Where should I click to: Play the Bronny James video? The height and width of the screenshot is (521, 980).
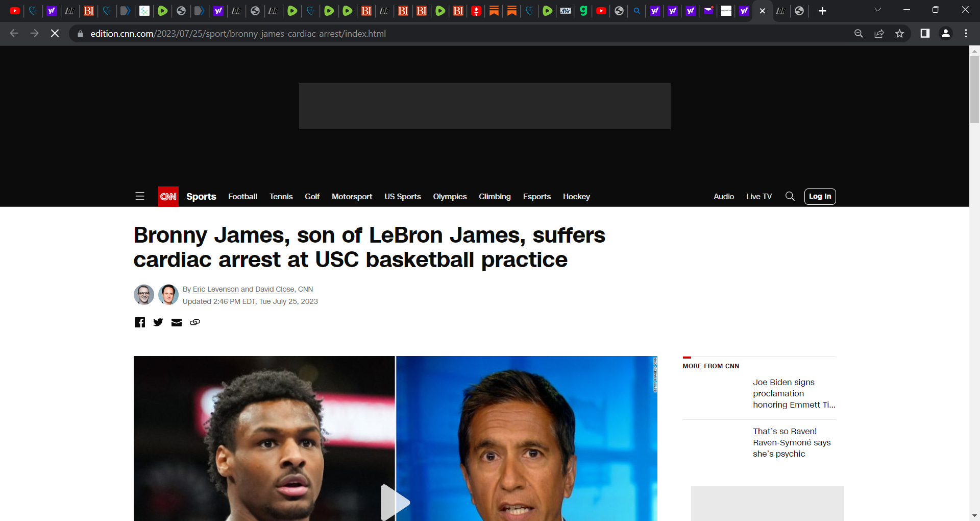click(x=395, y=503)
